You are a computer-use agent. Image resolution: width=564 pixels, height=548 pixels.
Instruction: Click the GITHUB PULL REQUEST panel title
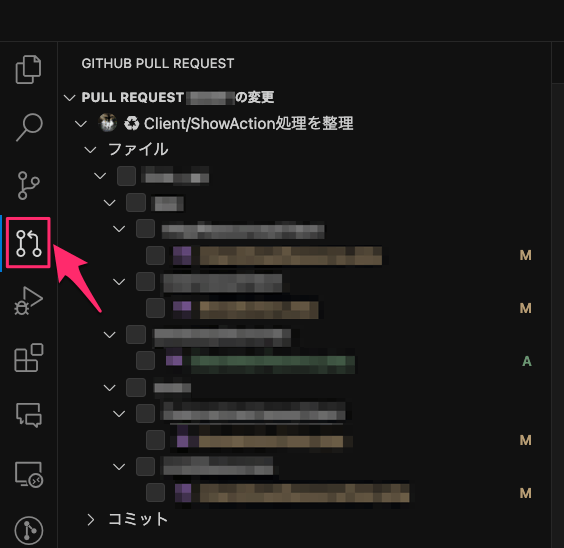coord(158,64)
